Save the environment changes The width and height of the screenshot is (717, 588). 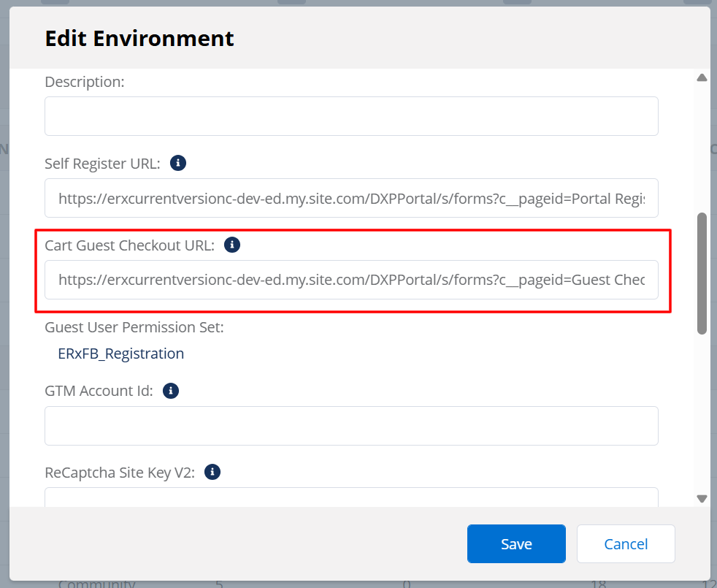click(516, 543)
